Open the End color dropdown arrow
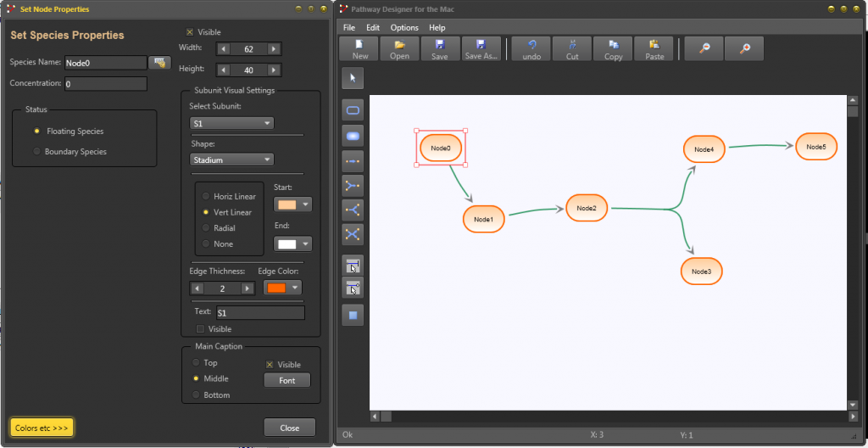This screenshot has width=868, height=448. tap(305, 244)
